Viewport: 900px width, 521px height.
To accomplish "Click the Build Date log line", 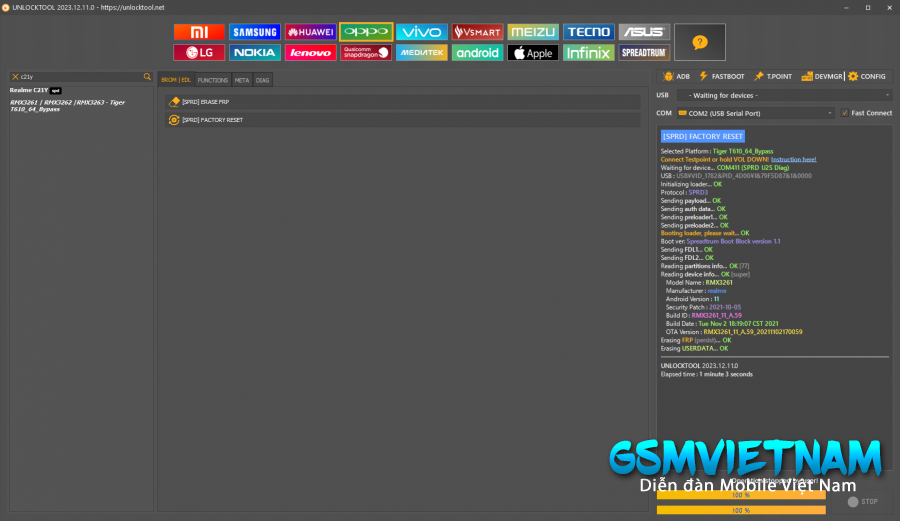I will click(x=722, y=324).
